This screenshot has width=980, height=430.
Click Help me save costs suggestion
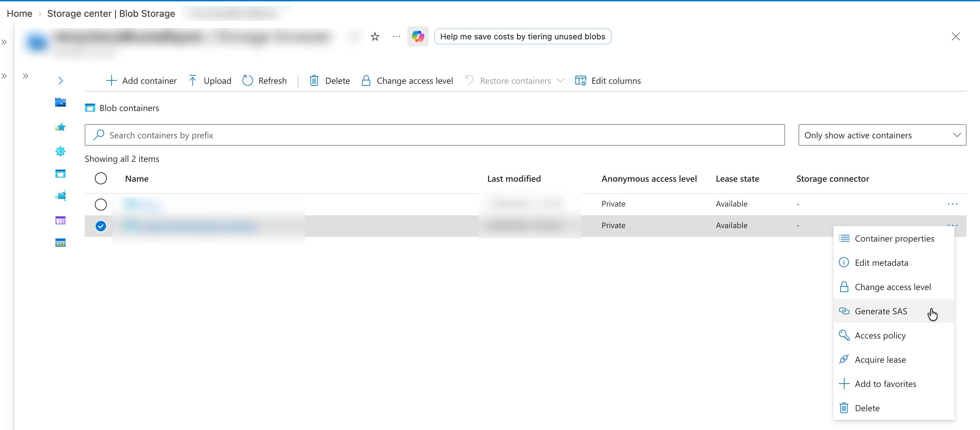pos(523,37)
